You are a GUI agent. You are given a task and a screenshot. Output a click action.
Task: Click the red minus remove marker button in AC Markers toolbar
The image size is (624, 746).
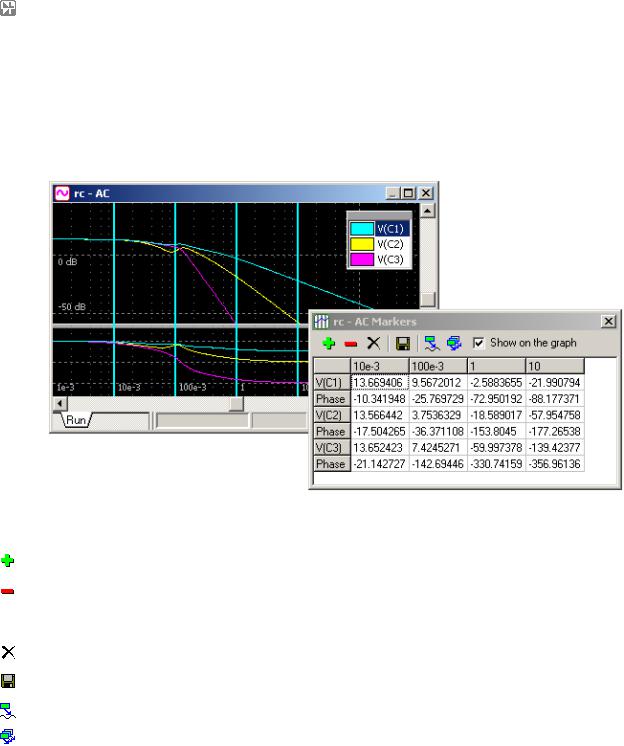click(351, 344)
